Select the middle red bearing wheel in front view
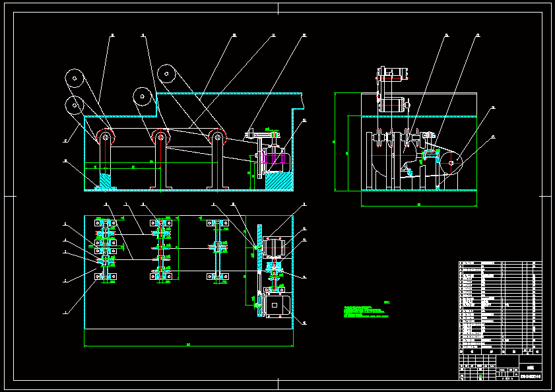This screenshot has width=555, height=392. [161, 137]
